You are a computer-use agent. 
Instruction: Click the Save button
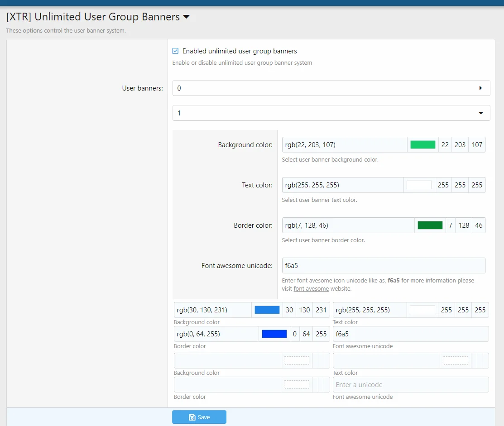click(x=199, y=417)
